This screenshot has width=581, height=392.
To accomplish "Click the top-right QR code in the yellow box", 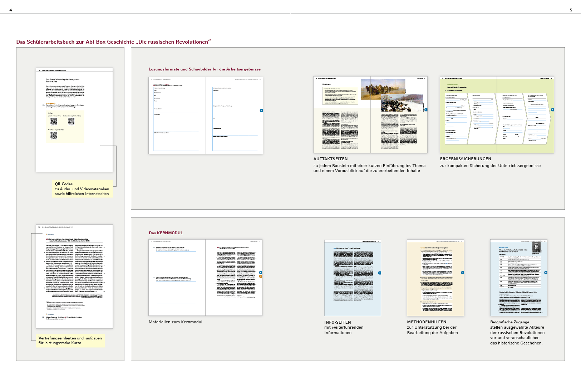I will (71, 121).
